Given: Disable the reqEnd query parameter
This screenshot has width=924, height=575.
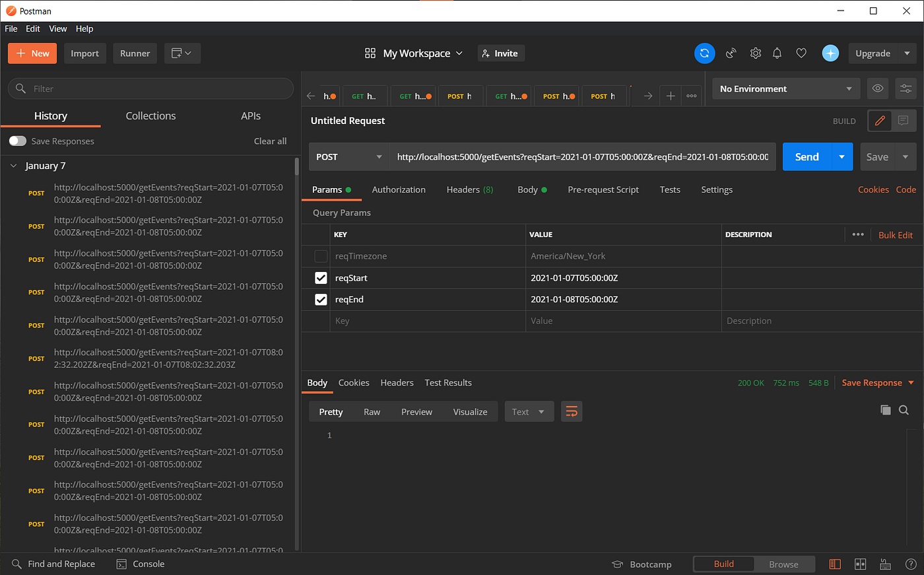Looking at the screenshot, I should click(321, 299).
